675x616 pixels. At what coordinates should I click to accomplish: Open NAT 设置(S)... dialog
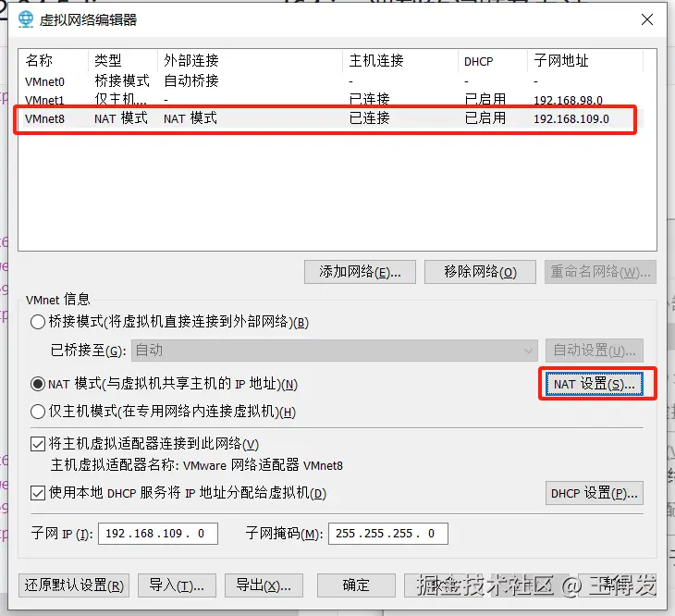coord(595,384)
